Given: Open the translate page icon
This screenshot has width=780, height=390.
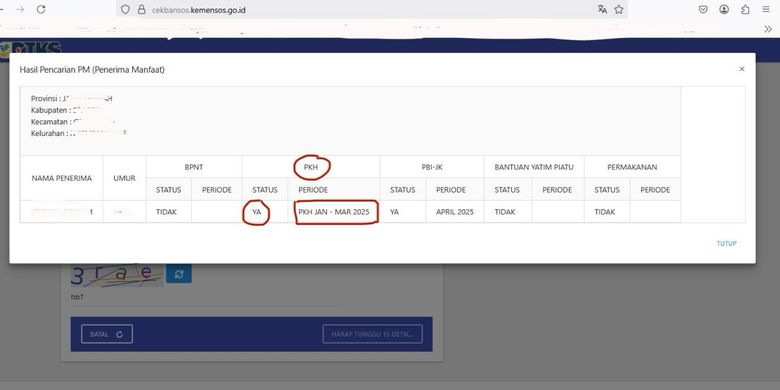Looking at the screenshot, I should click(602, 9).
